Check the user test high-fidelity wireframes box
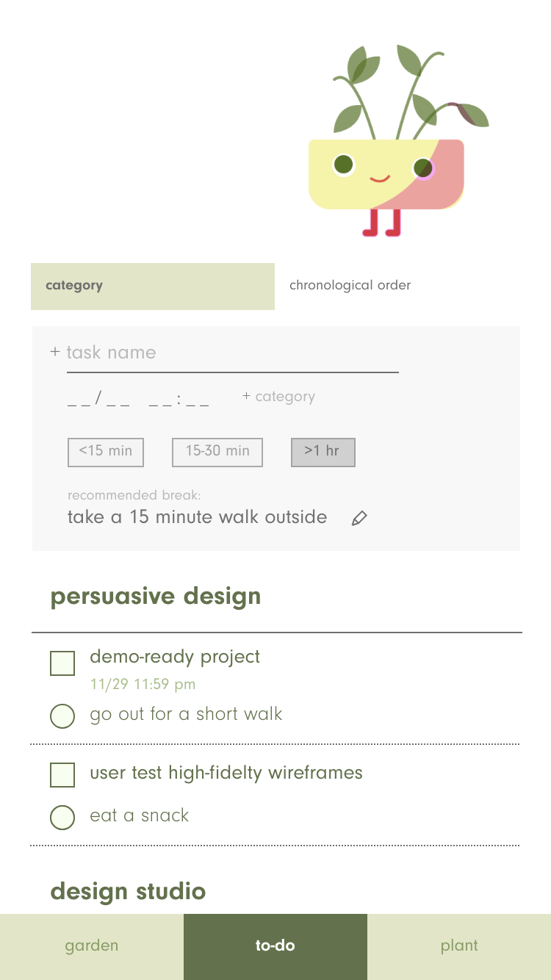The height and width of the screenshot is (980, 551). 62,774
